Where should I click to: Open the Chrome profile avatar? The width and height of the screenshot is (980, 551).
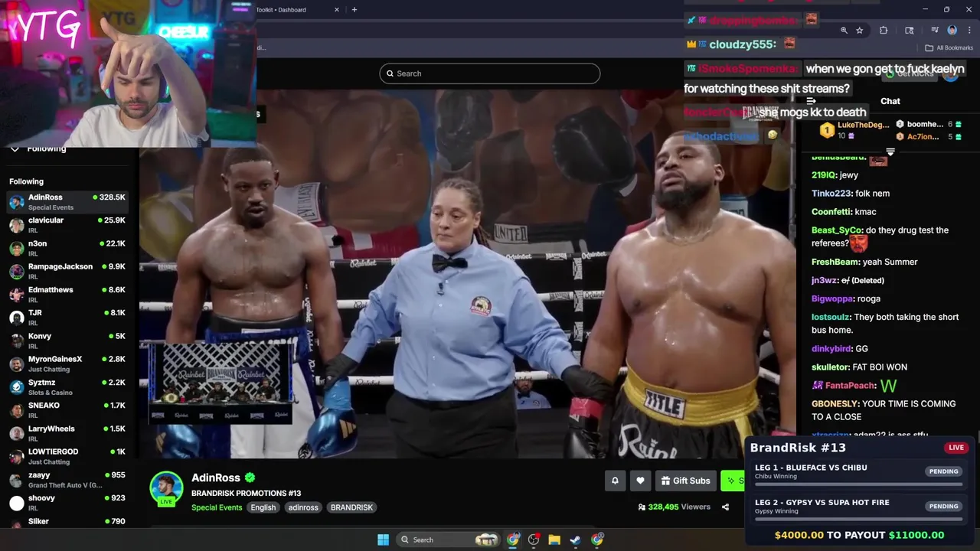952,31
